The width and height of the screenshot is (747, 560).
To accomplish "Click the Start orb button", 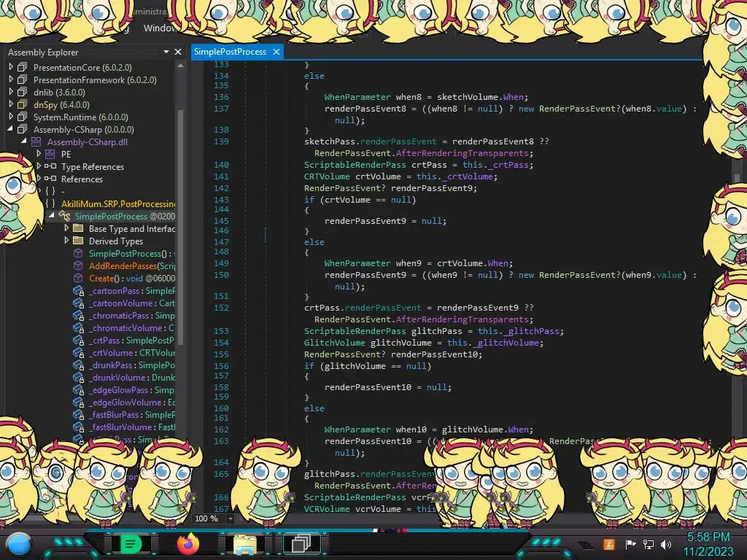I will point(19,545).
